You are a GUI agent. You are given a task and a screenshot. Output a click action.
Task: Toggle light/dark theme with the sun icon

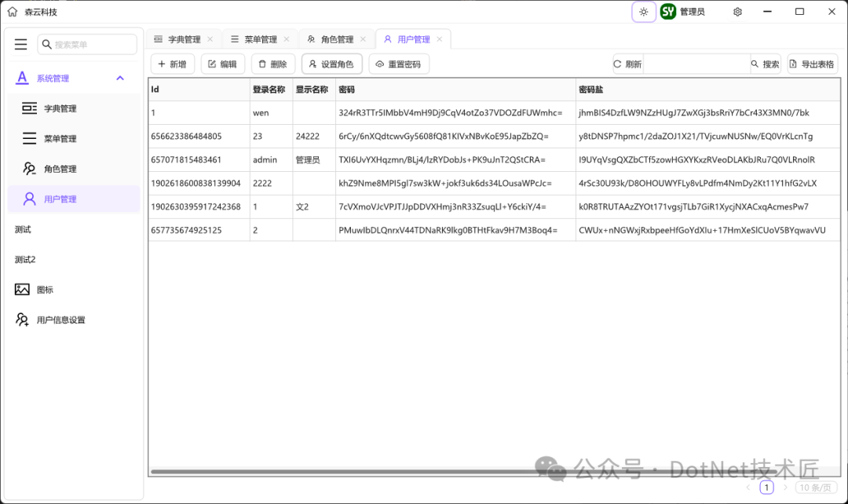[x=644, y=11]
